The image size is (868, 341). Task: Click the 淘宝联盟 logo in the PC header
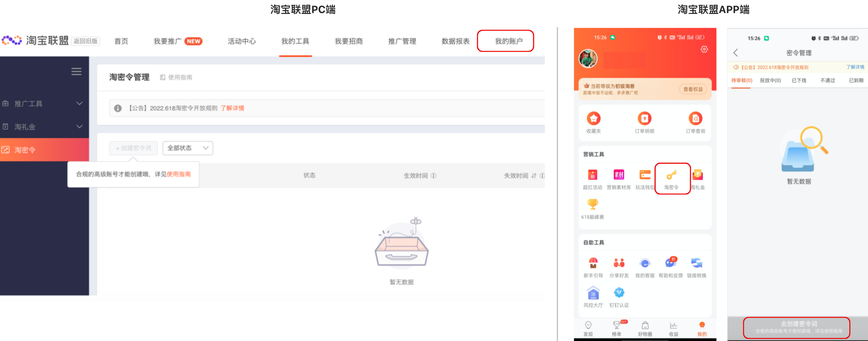click(x=35, y=40)
